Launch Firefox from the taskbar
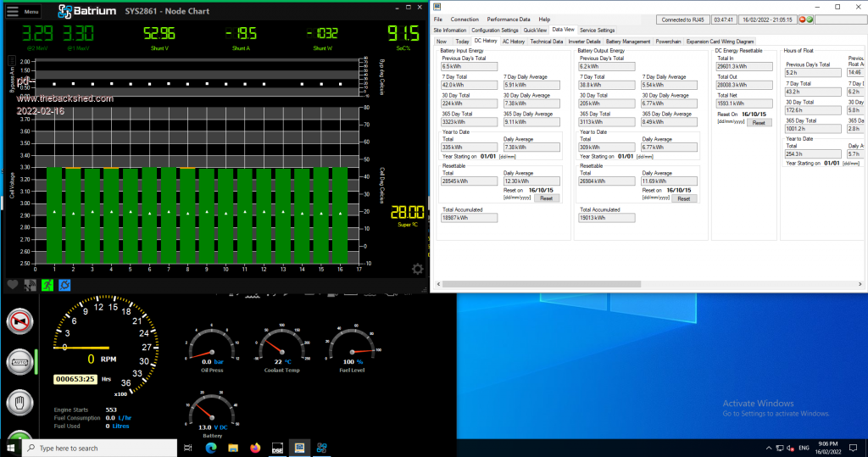 (x=255, y=448)
